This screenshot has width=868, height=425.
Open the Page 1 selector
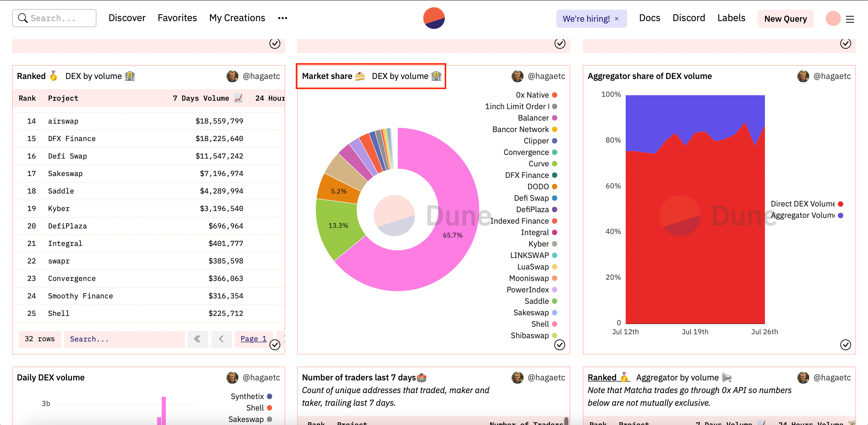253,339
